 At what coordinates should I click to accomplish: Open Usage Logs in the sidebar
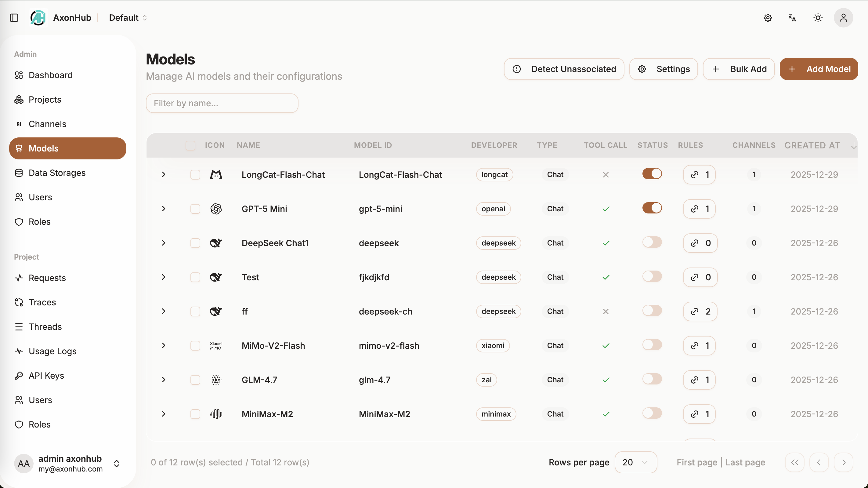click(52, 351)
